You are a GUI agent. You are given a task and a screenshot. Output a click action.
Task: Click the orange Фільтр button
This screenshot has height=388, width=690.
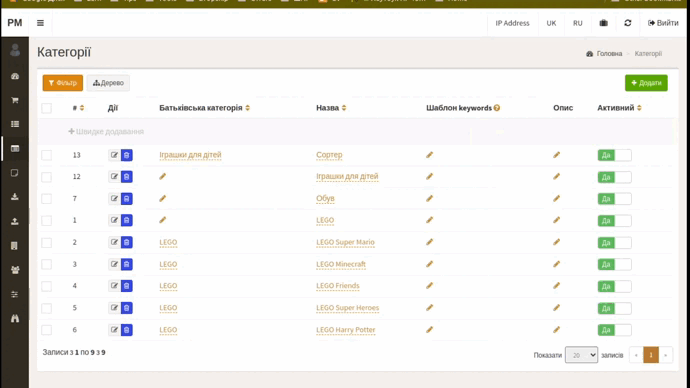tap(62, 83)
